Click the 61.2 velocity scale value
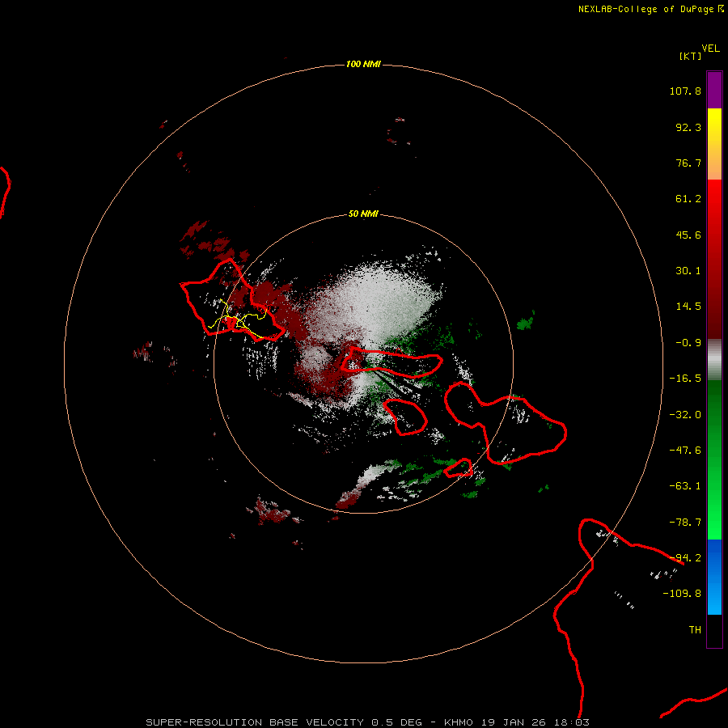The image size is (728, 728). click(688, 199)
